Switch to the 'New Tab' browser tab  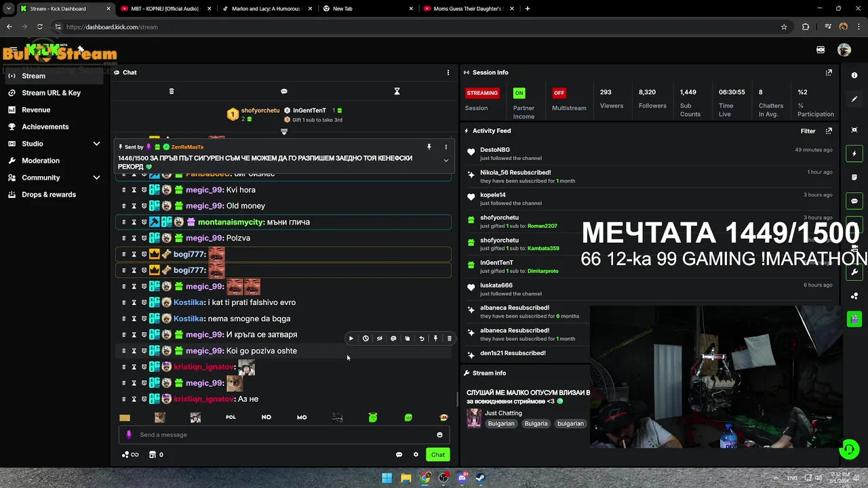click(x=366, y=9)
